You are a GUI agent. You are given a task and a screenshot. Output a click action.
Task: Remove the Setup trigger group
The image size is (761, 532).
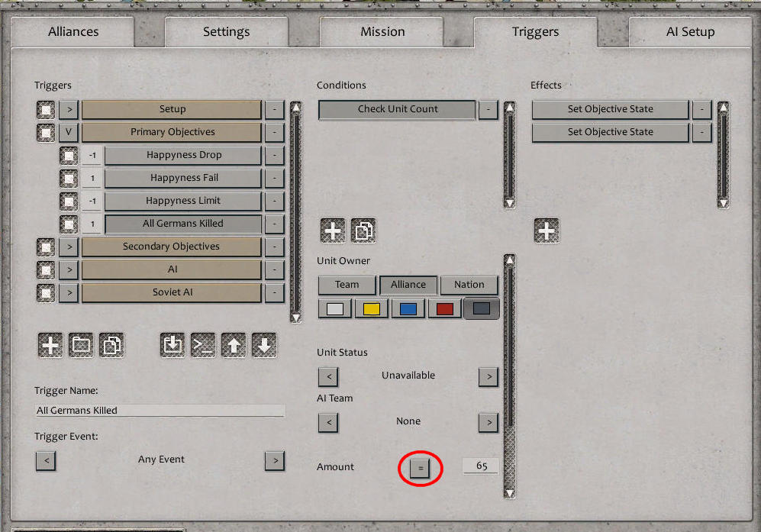click(275, 110)
